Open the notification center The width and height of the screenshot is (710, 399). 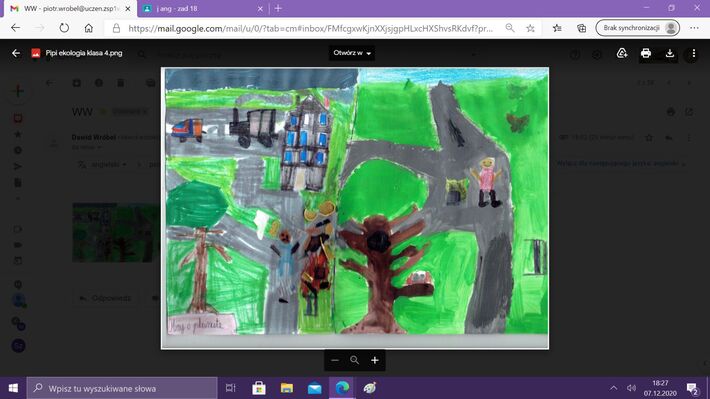[x=692, y=388]
